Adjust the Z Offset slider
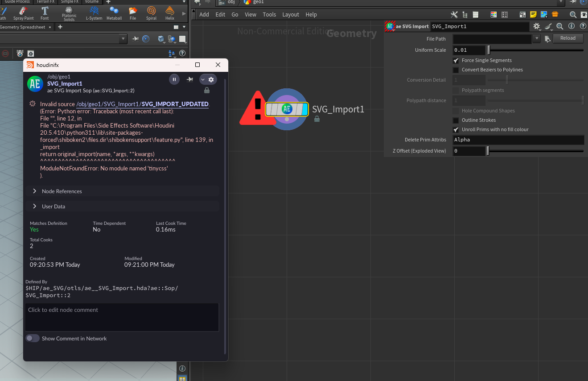 tap(535, 151)
